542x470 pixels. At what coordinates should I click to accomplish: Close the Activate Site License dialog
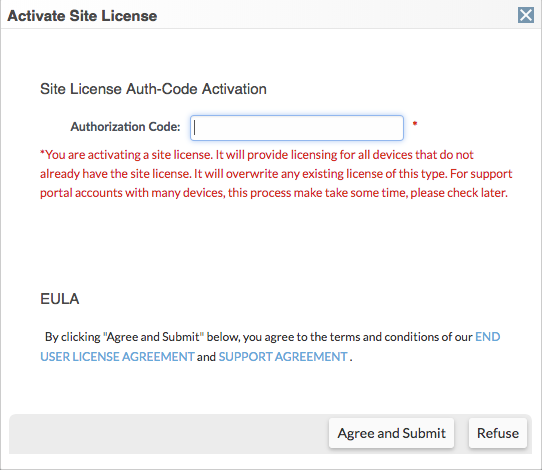[x=526, y=15]
